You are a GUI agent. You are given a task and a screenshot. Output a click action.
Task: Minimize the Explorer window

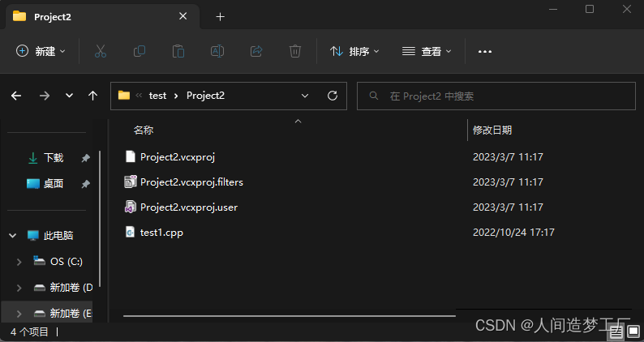click(x=553, y=9)
